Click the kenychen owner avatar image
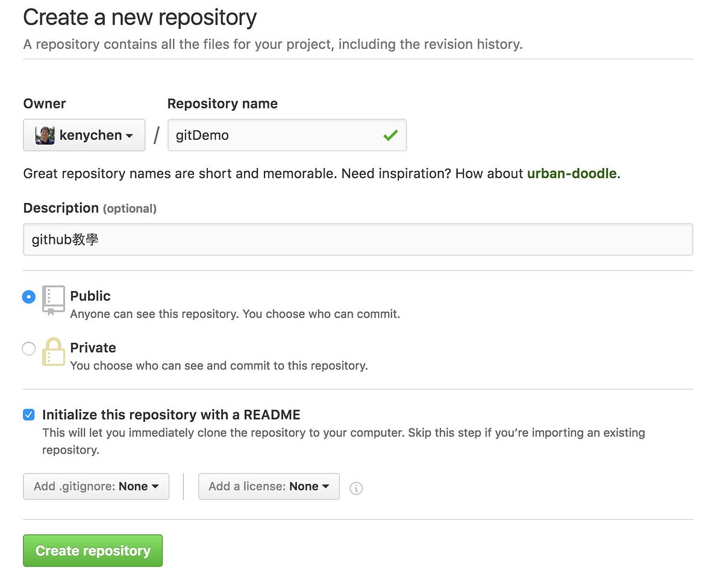Image resolution: width=723 pixels, height=588 pixels. (x=45, y=135)
